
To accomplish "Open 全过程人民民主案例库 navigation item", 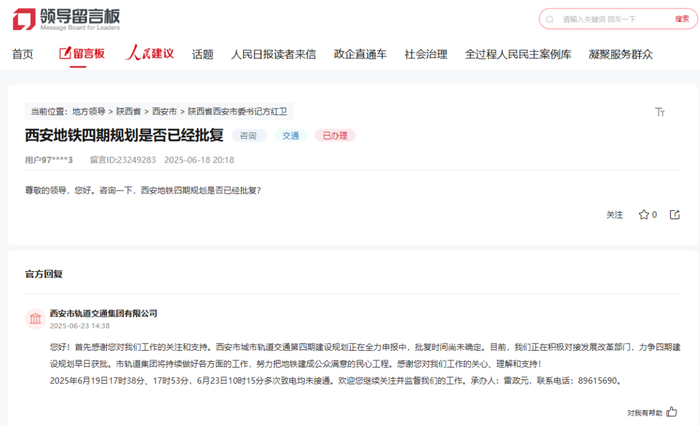I will 518,54.
